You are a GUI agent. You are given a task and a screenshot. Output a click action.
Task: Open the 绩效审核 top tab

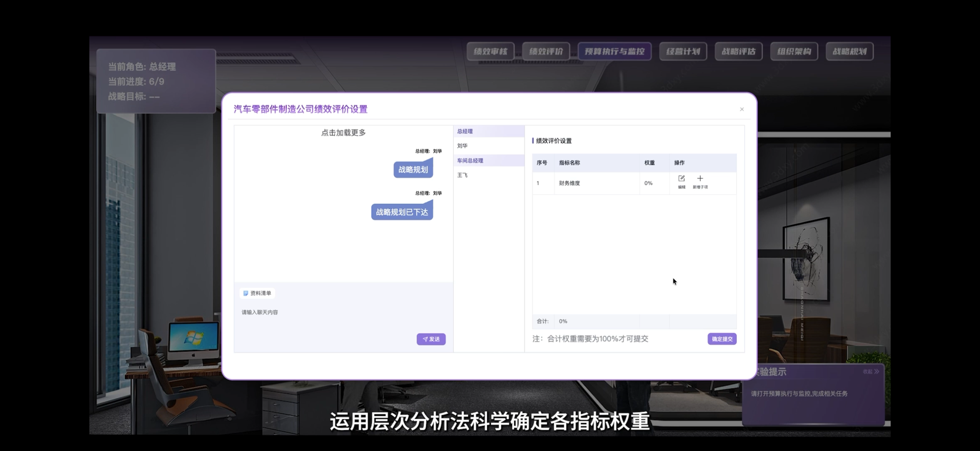[490, 51]
